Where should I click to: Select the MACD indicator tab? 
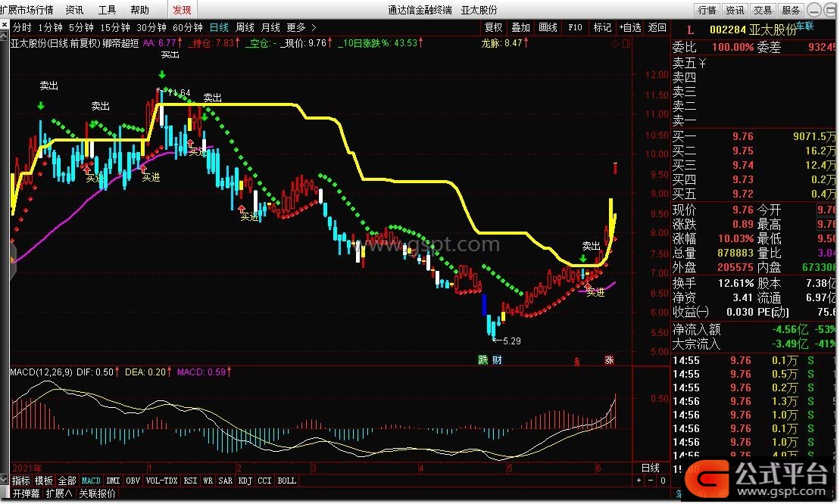tap(91, 481)
